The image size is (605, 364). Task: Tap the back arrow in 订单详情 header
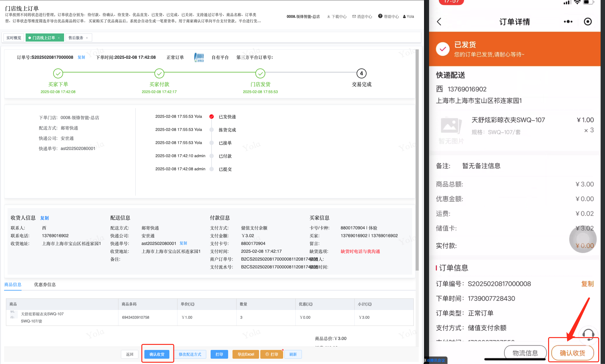(439, 22)
